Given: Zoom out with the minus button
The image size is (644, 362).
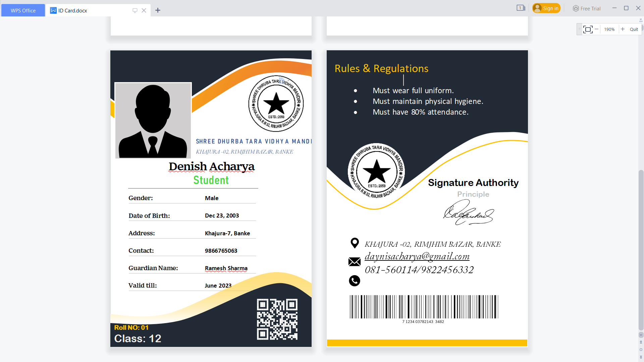Looking at the screenshot, I should click(597, 29).
